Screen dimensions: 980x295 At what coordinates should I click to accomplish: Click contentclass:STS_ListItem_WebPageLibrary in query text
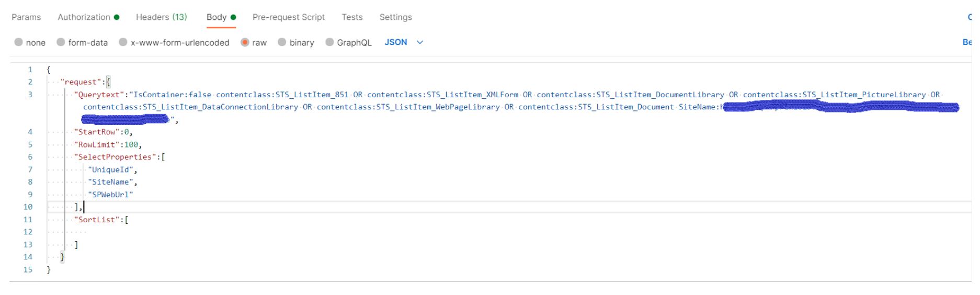[x=408, y=107]
